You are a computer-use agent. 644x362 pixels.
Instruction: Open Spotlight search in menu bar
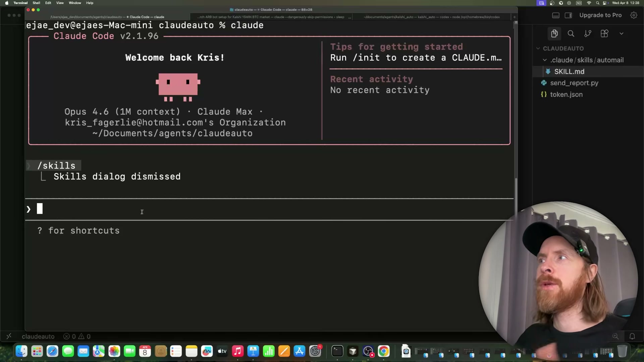coord(597,3)
